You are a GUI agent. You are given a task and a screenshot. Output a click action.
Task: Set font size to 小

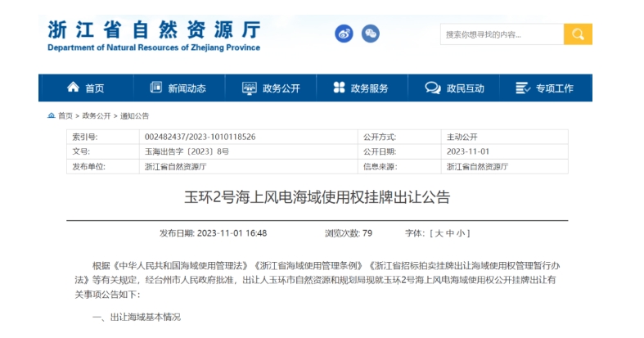pyautogui.click(x=461, y=233)
